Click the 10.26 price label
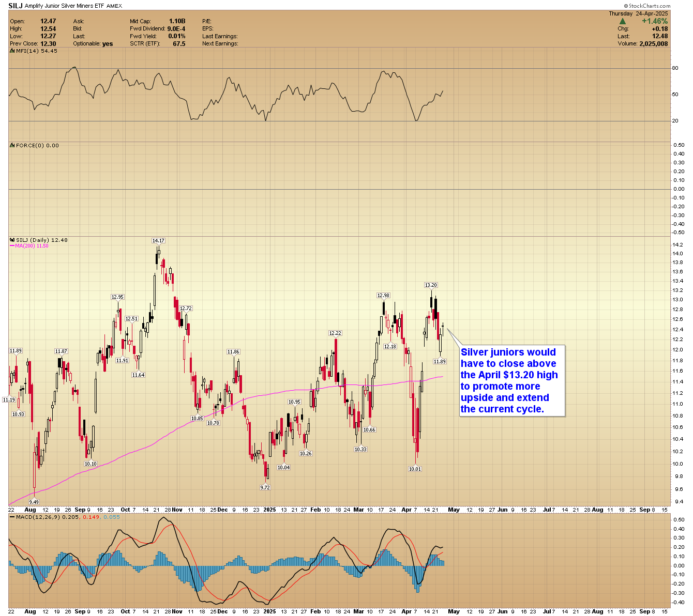693x616 pixels. tap(306, 453)
